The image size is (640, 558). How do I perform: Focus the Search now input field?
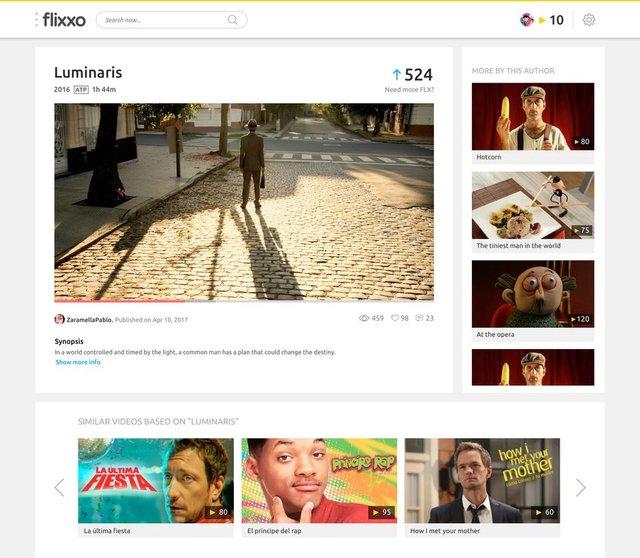click(x=171, y=20)
